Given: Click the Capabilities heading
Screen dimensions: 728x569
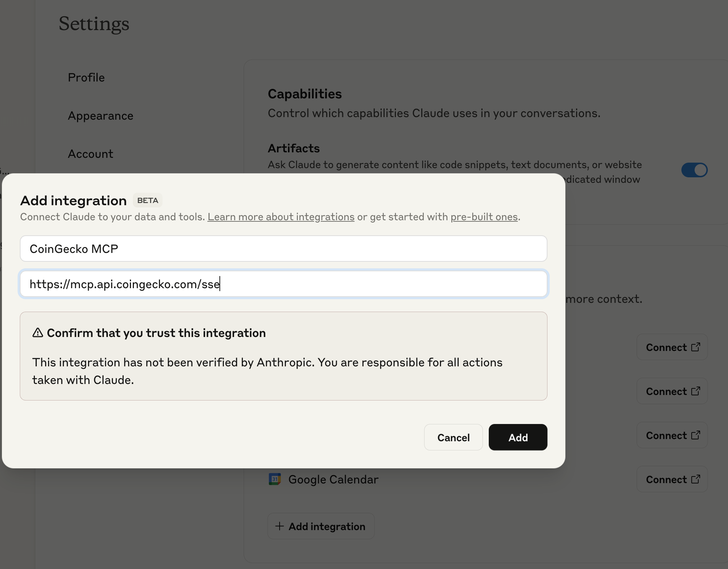Looking at the screenshot, I should click(305, 94).
